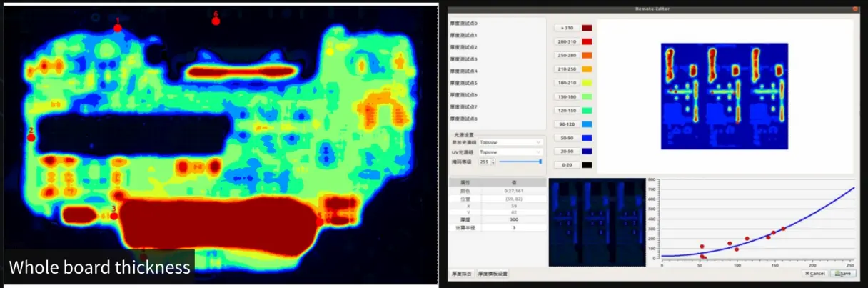The width and height of the screenshot is (868, 288).
Task: Select red marker 2 on the board's left edge
Action: pyautogui.click(x=31, y=137)
